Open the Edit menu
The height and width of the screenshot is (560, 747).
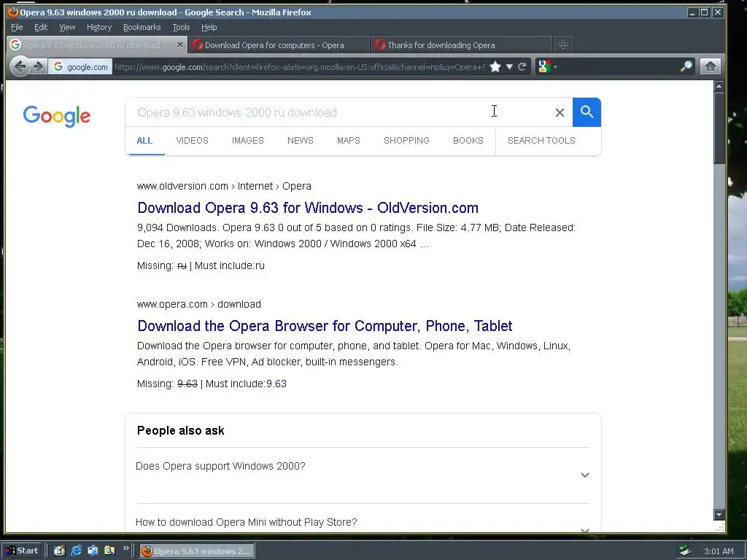[x=41, y=27]
